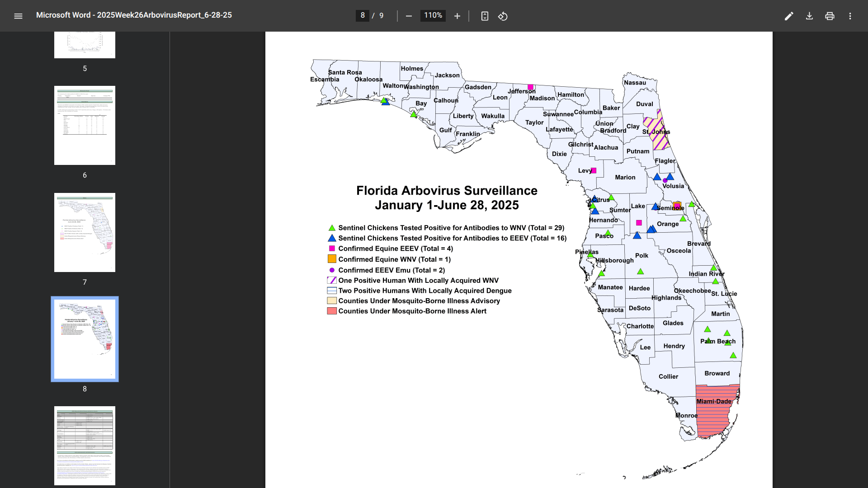Click the Miami-Dade county label on map

(714, 401)
